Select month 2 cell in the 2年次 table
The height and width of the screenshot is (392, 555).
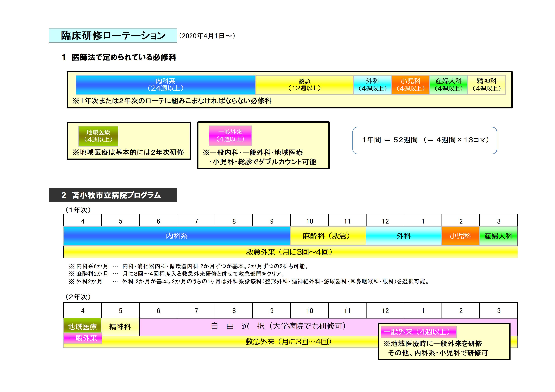click(x=461, y=310)
